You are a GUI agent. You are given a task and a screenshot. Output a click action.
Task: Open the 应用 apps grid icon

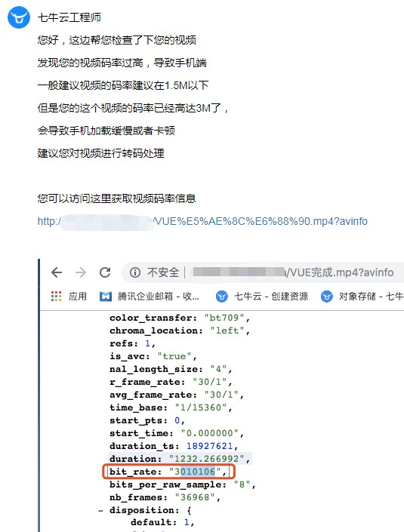pyautogui.click(x=56, y=297)
